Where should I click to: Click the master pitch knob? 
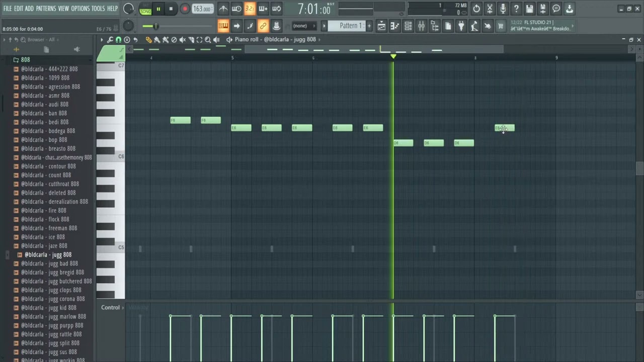point(129,26)
